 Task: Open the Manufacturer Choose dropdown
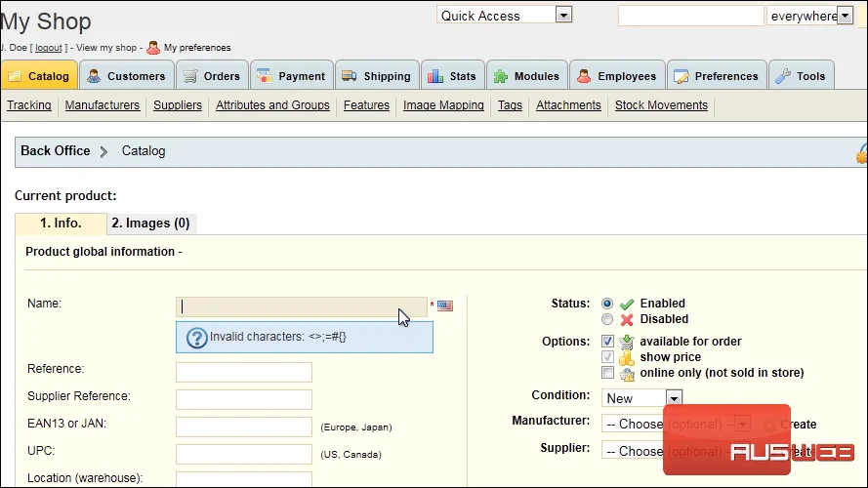676,424
